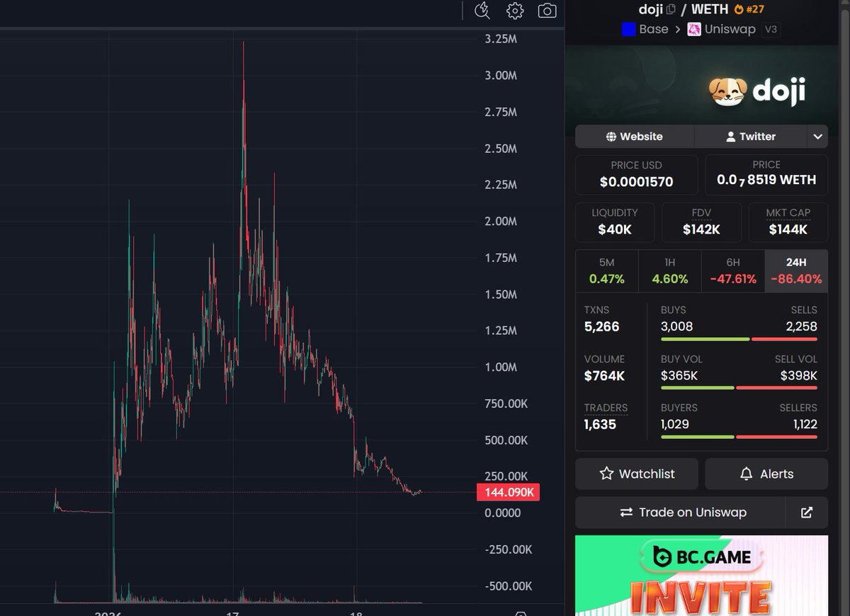Click the BUYS count 3,008
This screenshot has height=616, width=850.
[x=676, y=326]
